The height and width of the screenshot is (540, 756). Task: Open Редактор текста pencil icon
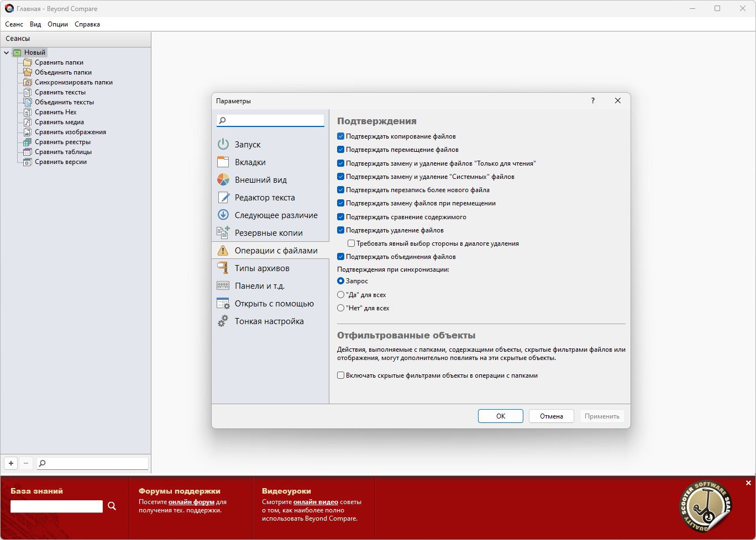pos(223,197)
